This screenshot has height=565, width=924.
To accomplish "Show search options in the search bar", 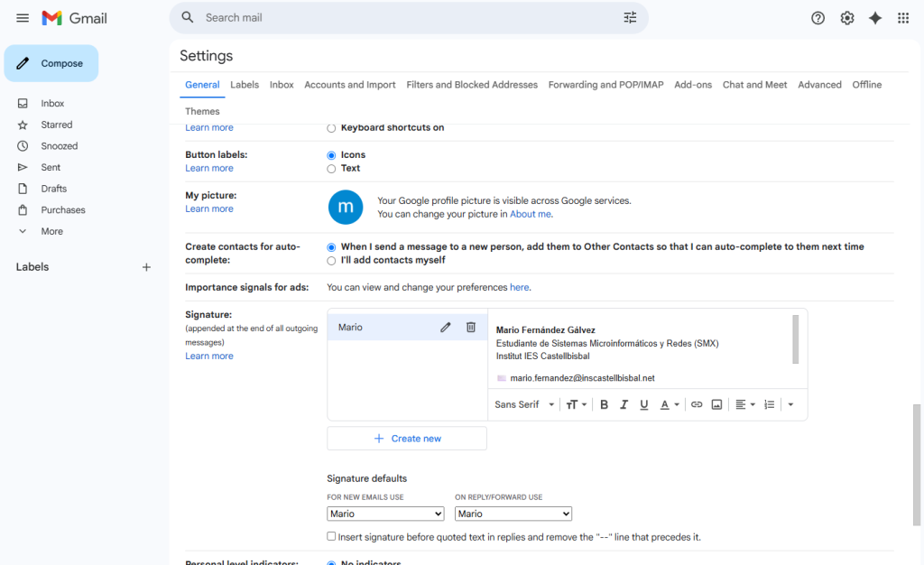I will point(630,18).
